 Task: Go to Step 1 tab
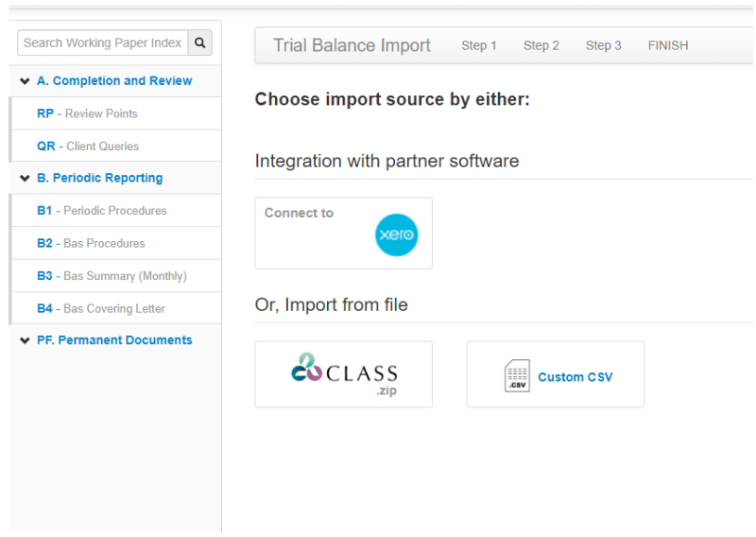point(478,45)
